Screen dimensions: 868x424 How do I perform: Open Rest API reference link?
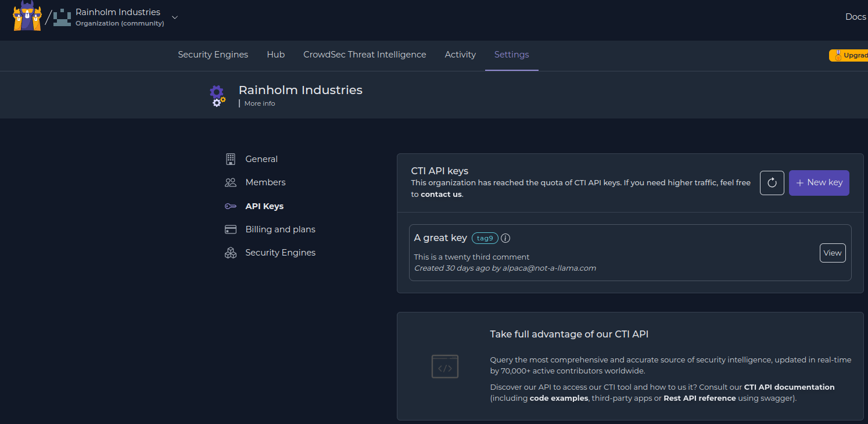click(700, 398)
